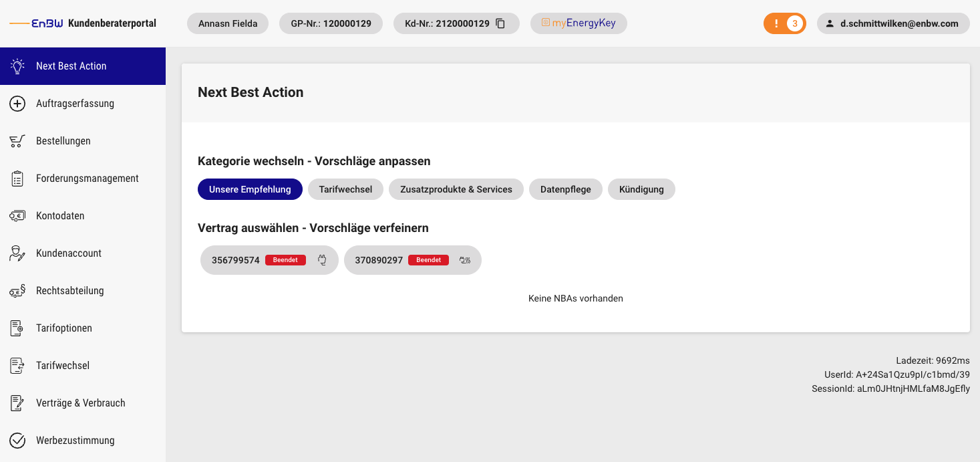980x462 pixels.
Task: Click the Verträge & Verbrauch document-pen icon
Action: pyautogui.click(x=17, y=403)
